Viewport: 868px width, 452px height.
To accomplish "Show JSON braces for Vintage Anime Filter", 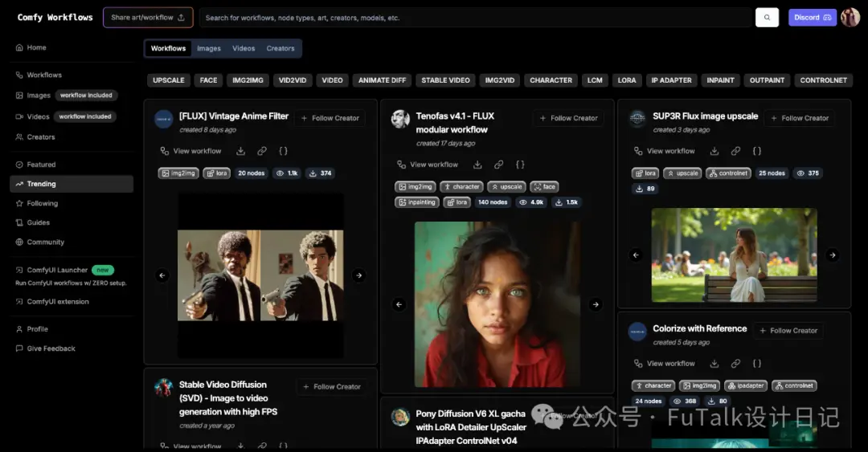I will click(283, 151).
